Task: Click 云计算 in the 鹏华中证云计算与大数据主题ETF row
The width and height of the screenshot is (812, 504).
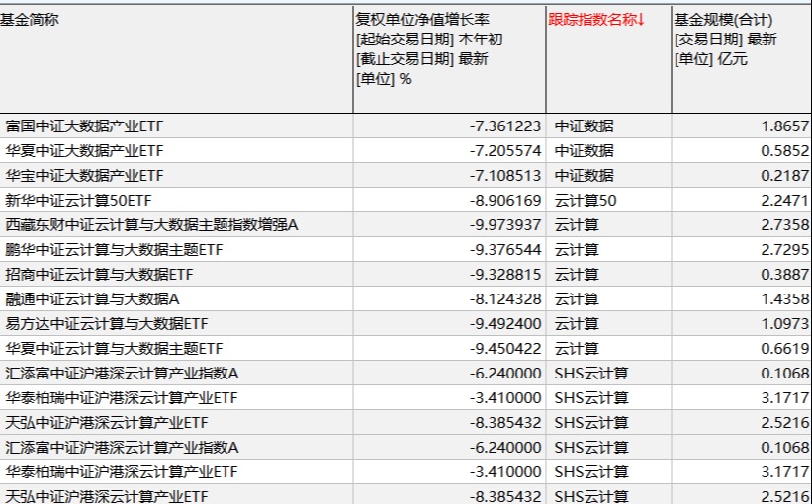Action: pos(577,250)
